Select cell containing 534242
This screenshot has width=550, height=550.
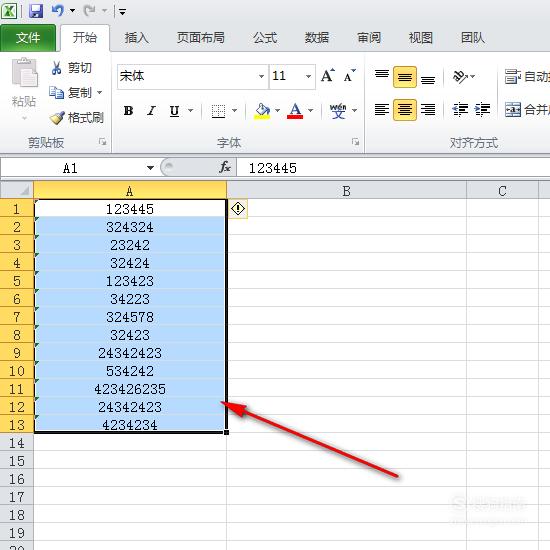pyautogui.click(x=130, y=371)
